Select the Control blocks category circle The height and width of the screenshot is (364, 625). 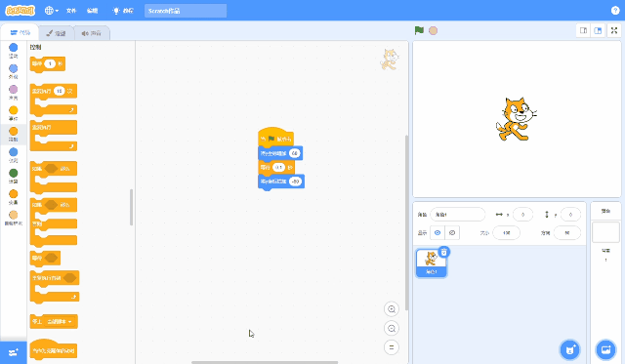coord(13,131)
